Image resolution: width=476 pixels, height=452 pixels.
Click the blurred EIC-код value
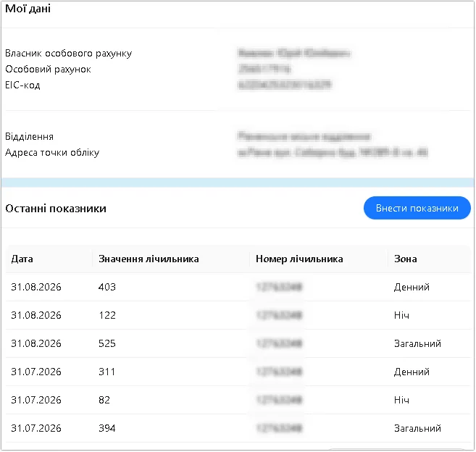click(285, 85)
